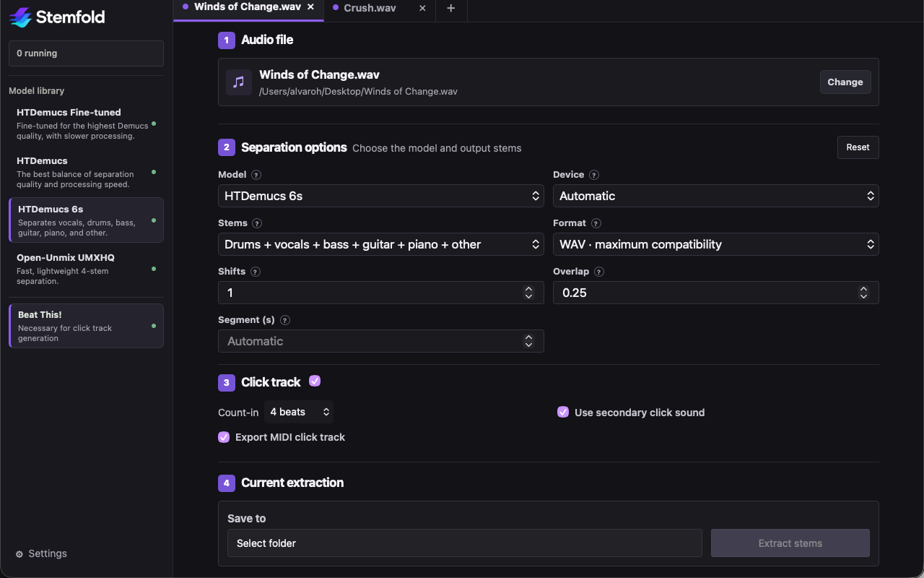The width and height of the screenshot is (924, 578).
Task: Close the Winds of Change.wav tab
Action: pyautogui.click(x=310, y=7)
